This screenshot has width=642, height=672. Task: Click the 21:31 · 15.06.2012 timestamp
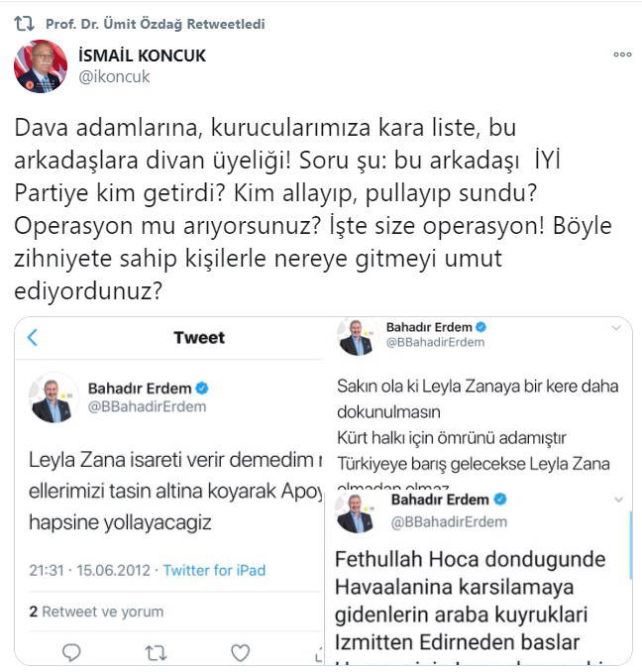click(89, 571)
